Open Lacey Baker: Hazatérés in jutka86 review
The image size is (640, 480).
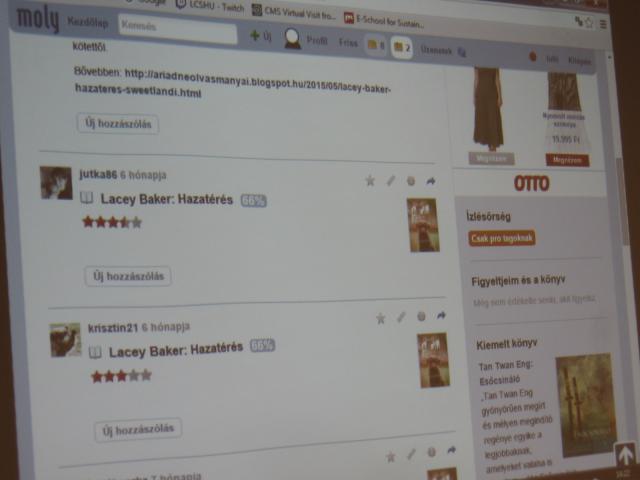coord(167,199)
